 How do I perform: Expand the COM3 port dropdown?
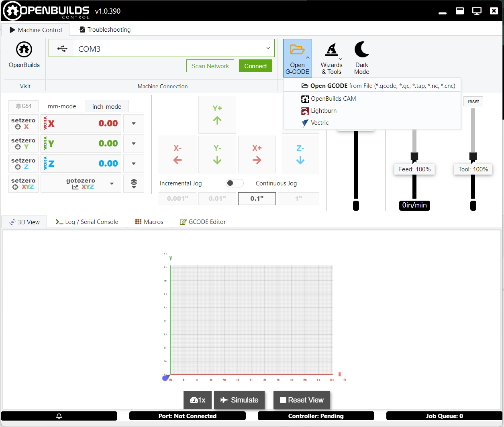[x=268, y=48]
